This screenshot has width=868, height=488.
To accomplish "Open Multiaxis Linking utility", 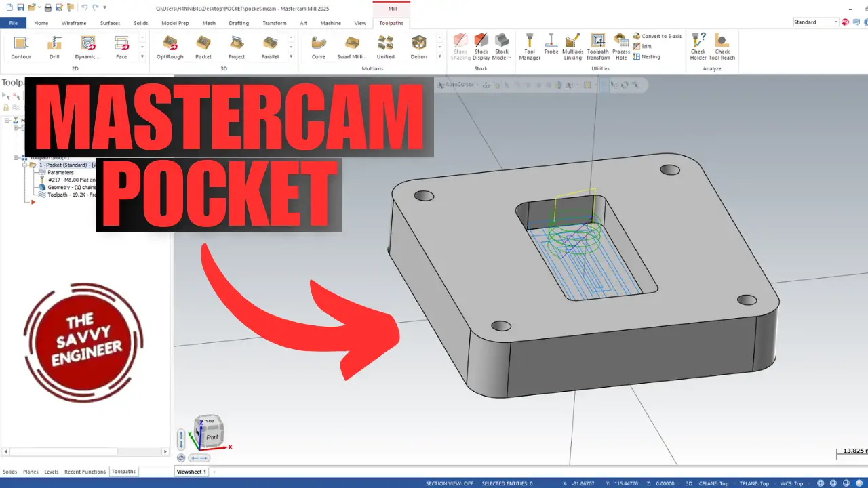I will 572,47.
